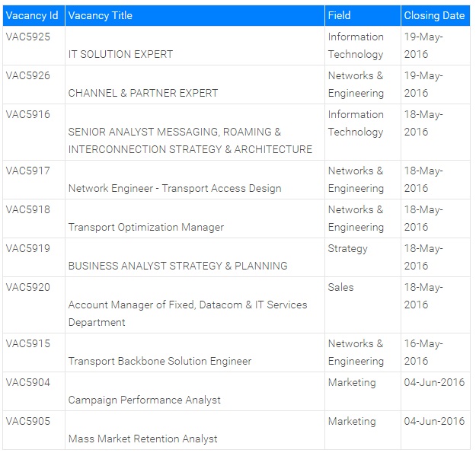Open Account Manager of Fixed, Datacom vacancy
The width and height of the screenshot is (476, 453).
187,314
